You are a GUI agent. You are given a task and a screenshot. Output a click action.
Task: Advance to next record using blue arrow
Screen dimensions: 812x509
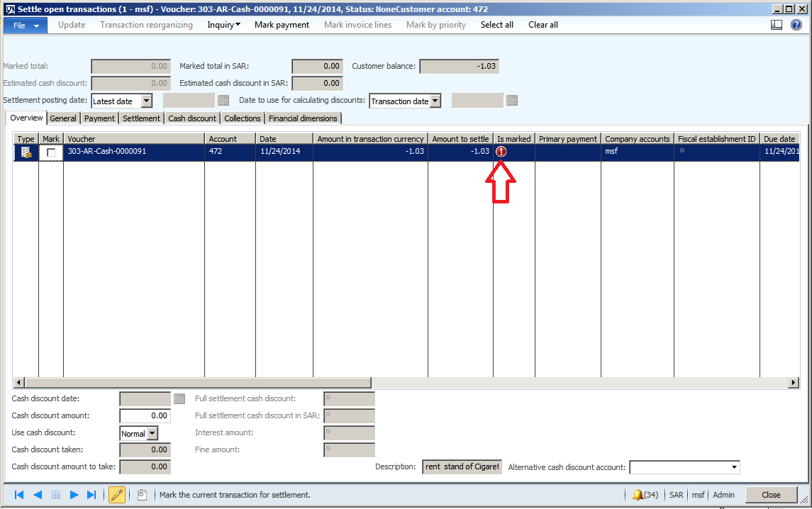(74, 494)
